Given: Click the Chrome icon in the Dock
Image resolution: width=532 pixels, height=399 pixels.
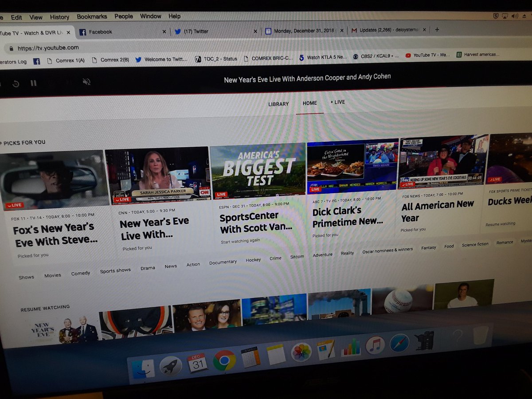Looking at the screenshot, I should pos(224,360).
